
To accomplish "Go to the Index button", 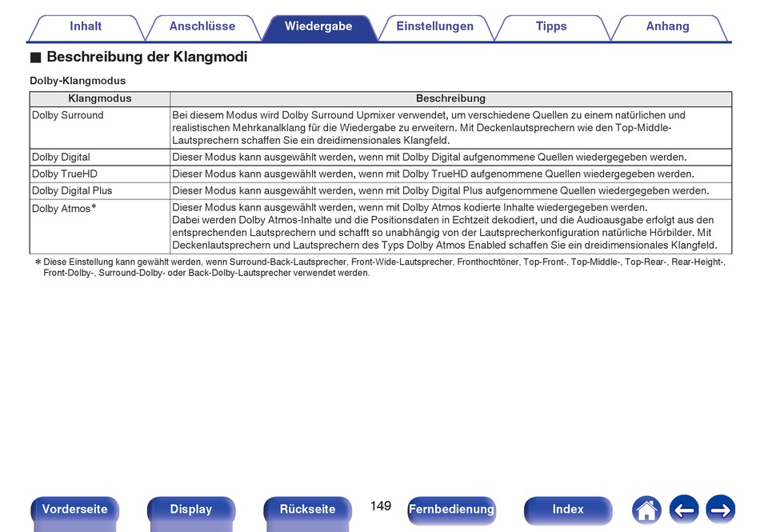I will pos(567,510).
